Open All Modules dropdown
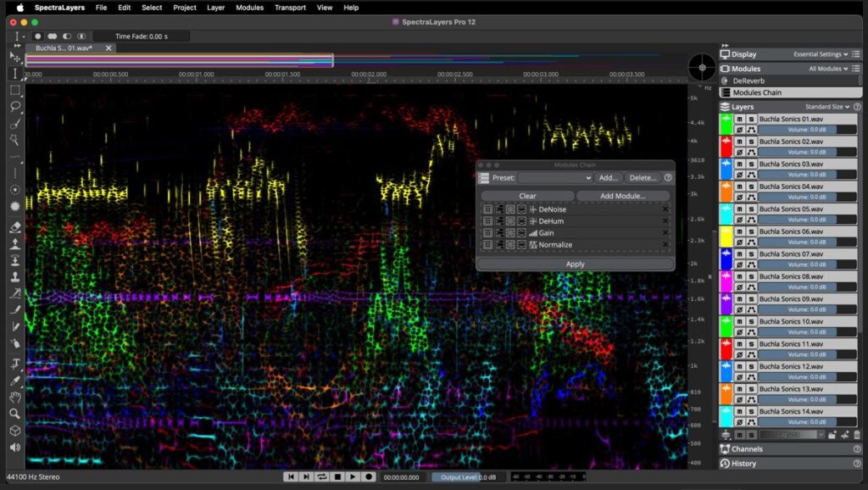Viewport: 868px width, 490px height. click(828, 69)
